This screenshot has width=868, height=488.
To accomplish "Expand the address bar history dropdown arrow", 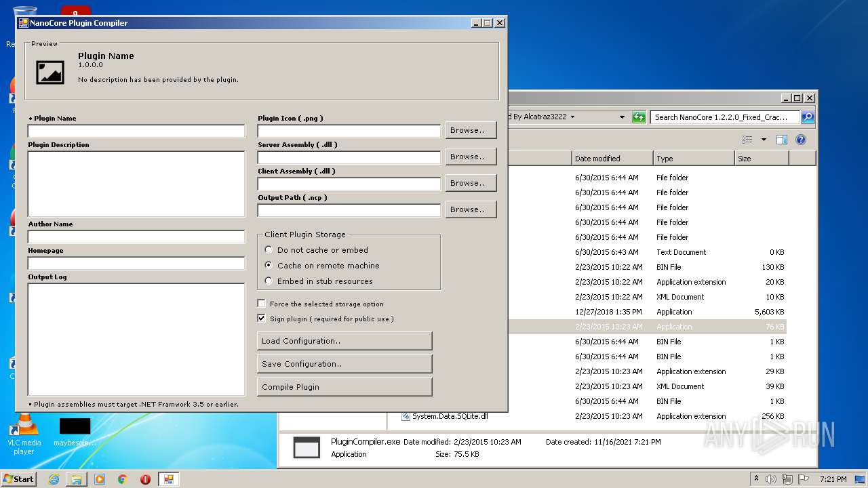I will [x=622, y=117].
